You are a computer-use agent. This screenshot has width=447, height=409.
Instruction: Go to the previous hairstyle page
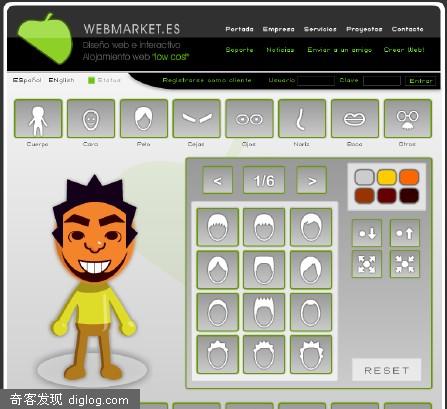pos(218,180)
